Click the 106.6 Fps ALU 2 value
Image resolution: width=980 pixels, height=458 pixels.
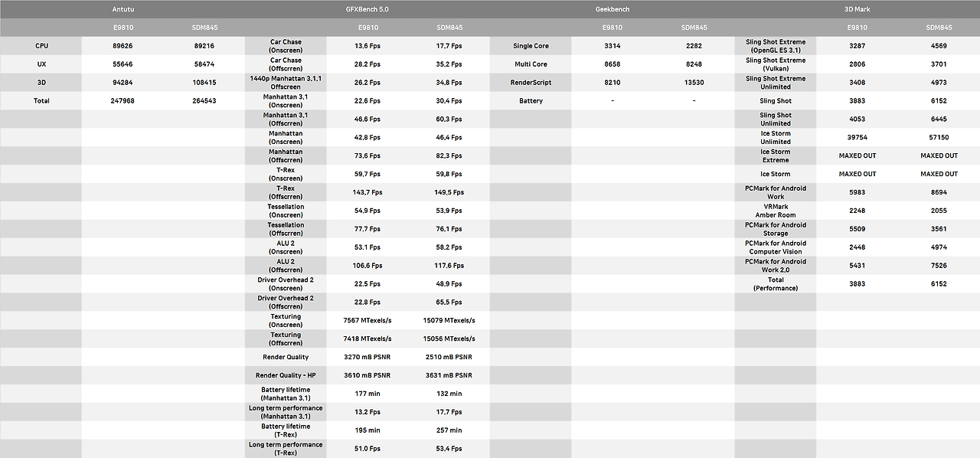pyautogui.click(x=367, y=266)
